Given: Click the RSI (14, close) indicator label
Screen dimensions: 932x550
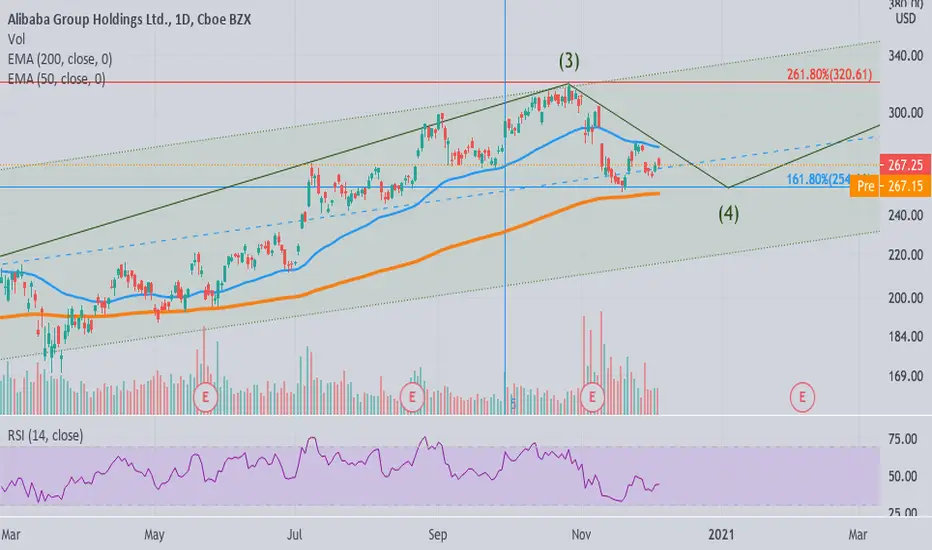Looking at the screenshot, I should [45, 435].
